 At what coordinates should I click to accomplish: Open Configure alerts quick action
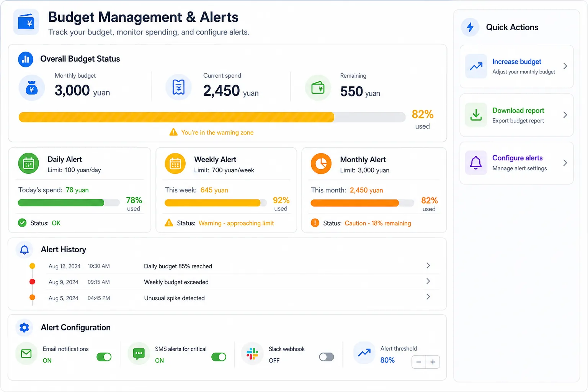[x=516, y=163]
